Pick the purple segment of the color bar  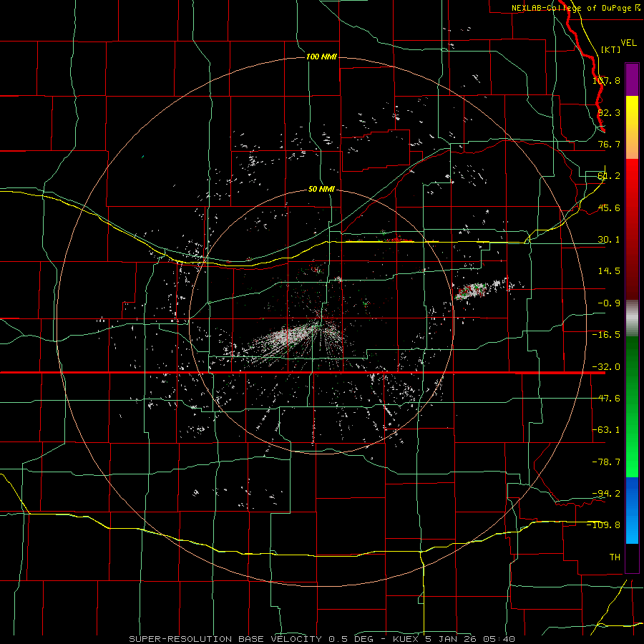pyautogui.click(x=632, y=79)
